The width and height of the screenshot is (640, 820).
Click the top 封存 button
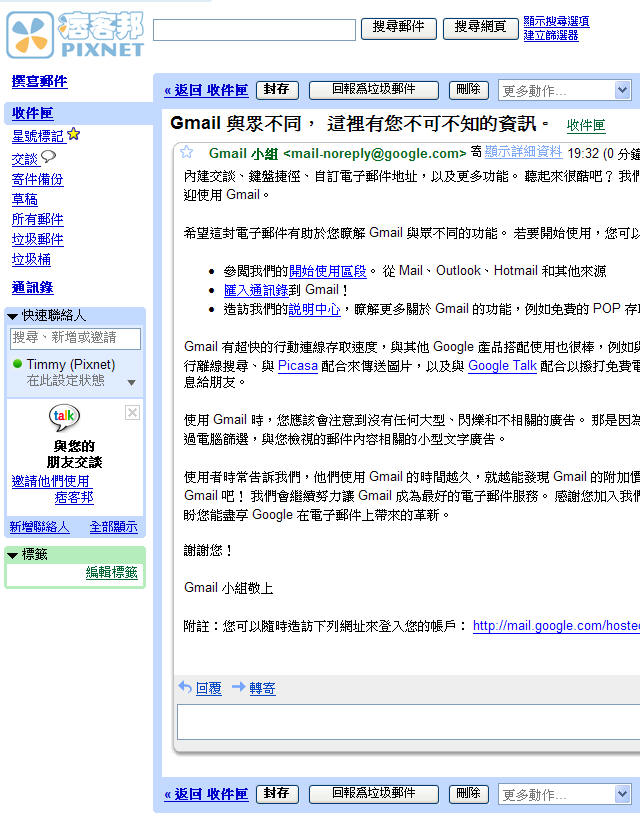(277, 90)
